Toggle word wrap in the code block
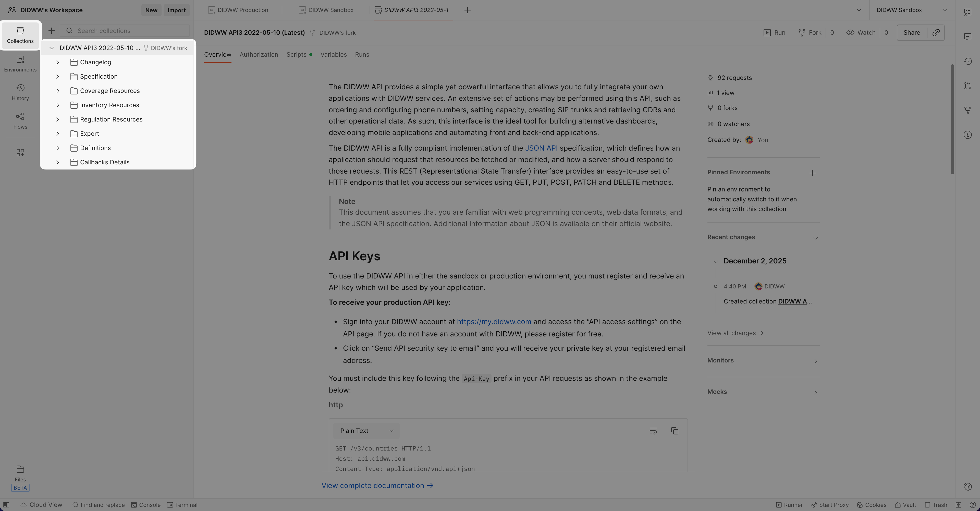 click(653, 431)
